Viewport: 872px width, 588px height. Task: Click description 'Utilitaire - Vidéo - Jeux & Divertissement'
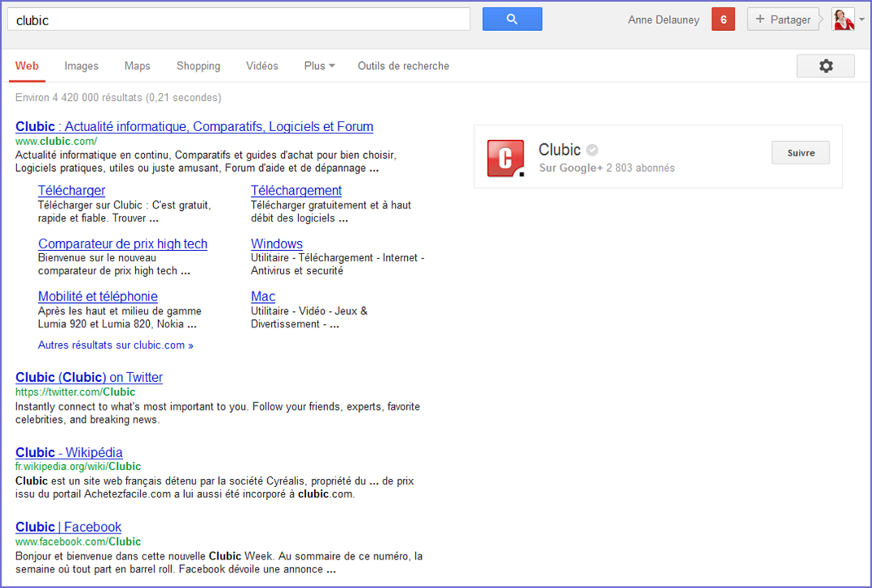tap(309, 318)
